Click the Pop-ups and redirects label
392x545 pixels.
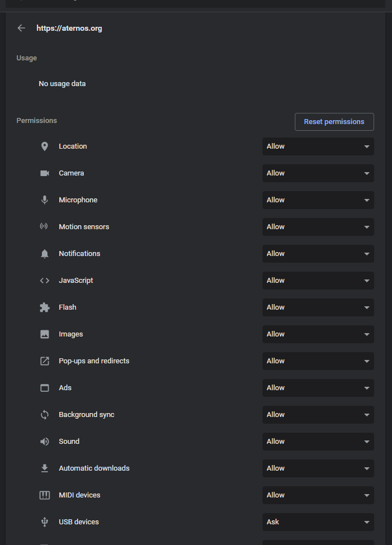click(x=94, y=361)
